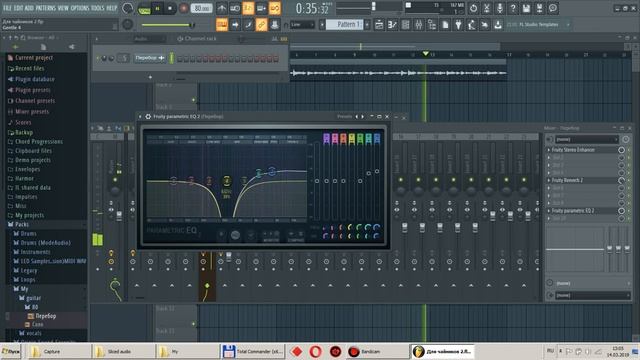This screenshot has width=640, height=360.
Task: Open online news chat bubble icon
Action: tap(553, 8)
